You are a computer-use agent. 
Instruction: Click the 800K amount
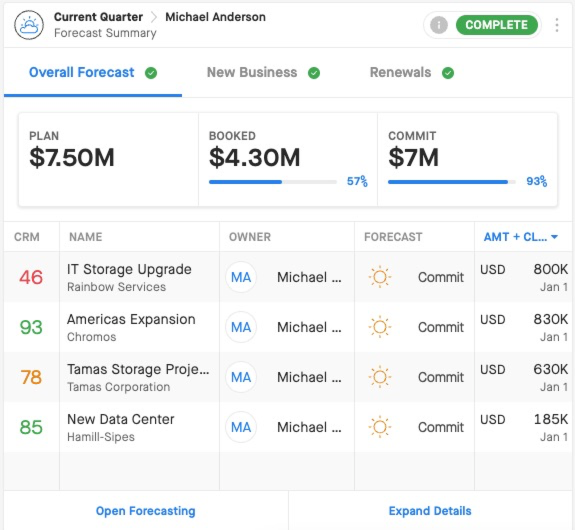tap(550, 269)
